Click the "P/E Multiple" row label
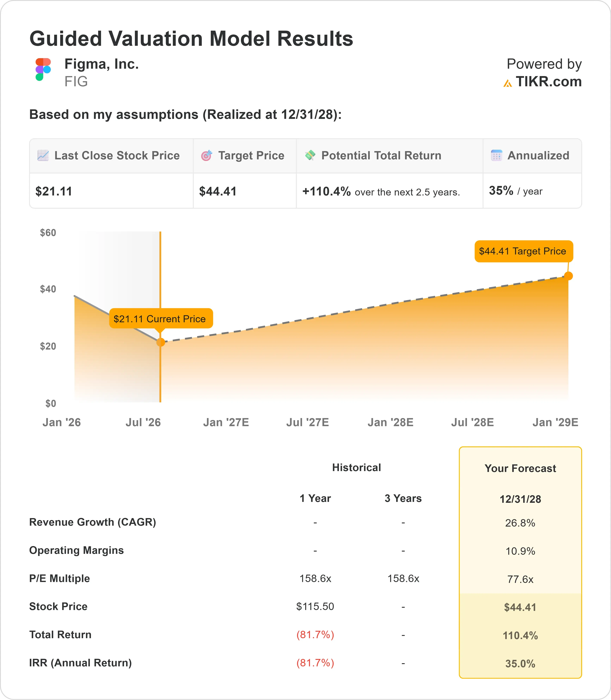The height and width of the screenshot is (700, 611). [x=60, y=578]
